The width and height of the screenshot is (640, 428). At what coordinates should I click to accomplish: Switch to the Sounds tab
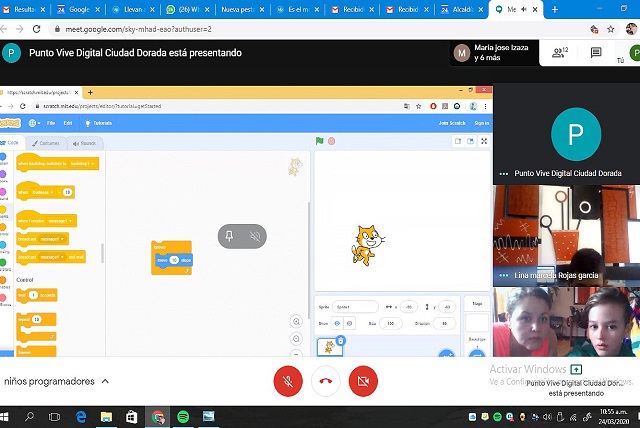click(84, 143)
